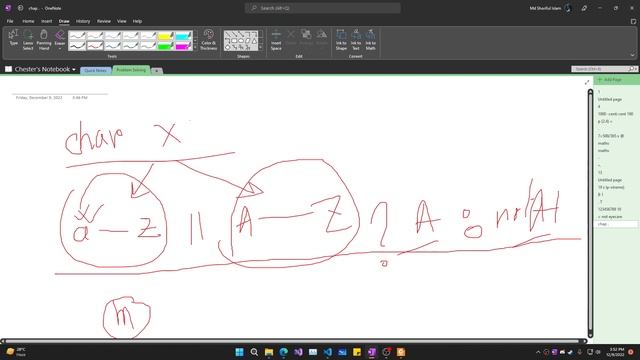Switch to the History tab
This screenshot has height=360, width=640.
coord(83,21)
